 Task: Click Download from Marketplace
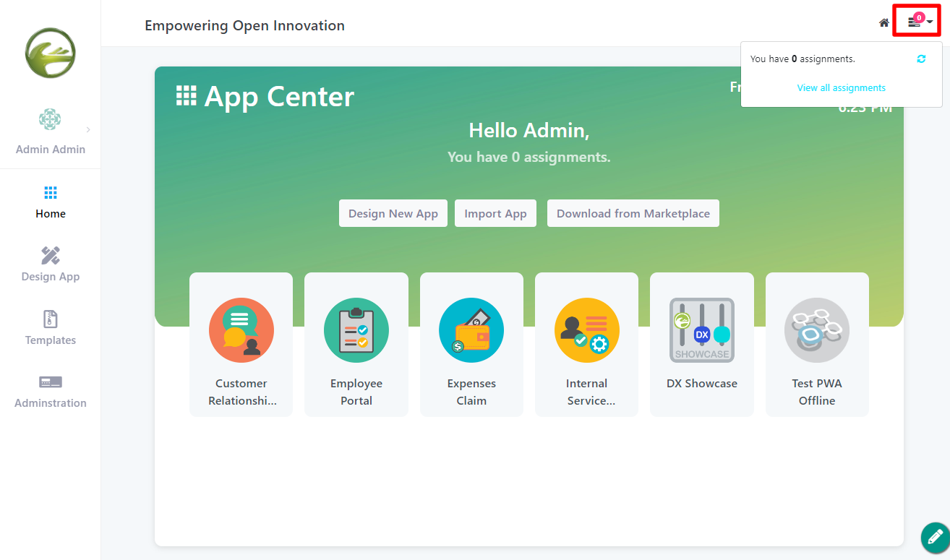pyautogui.click(x=633, y=213)
